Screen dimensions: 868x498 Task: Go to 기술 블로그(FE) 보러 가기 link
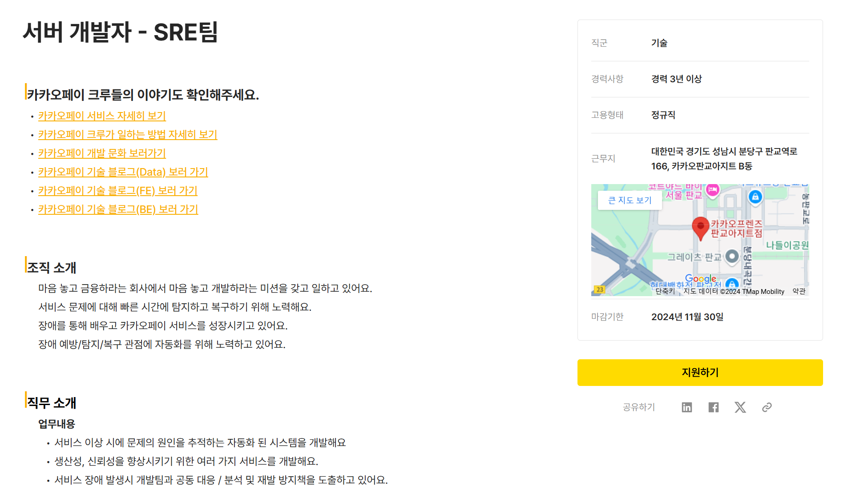(x=117, y=191)
